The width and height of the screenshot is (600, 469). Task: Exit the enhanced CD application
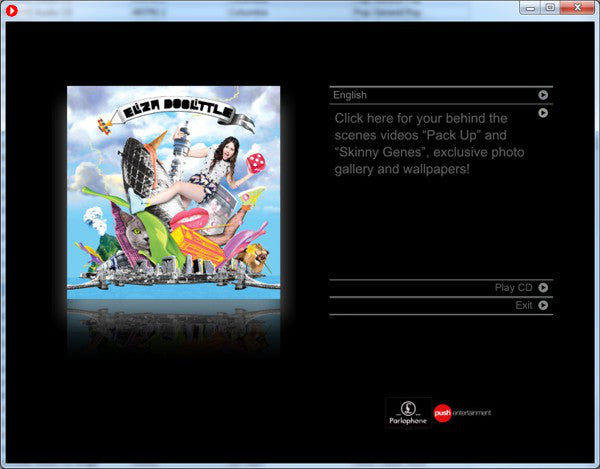pos(523,305)
